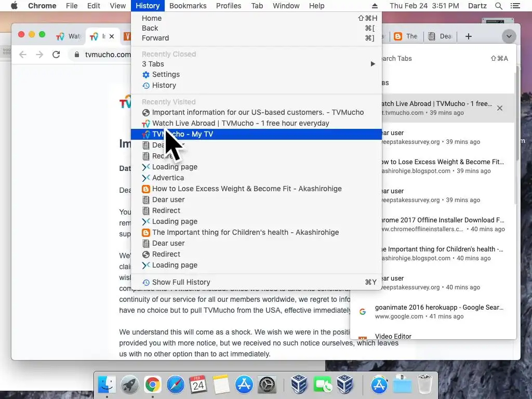Switch to the orange V icon tab

(127, 36)
